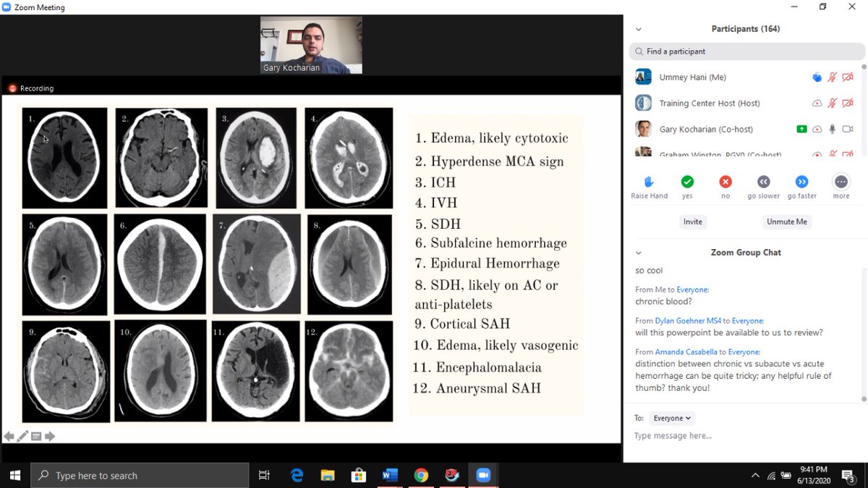
Task: Click '2. Hyperdense MCA sign' list text
Action: click(490, 161)
